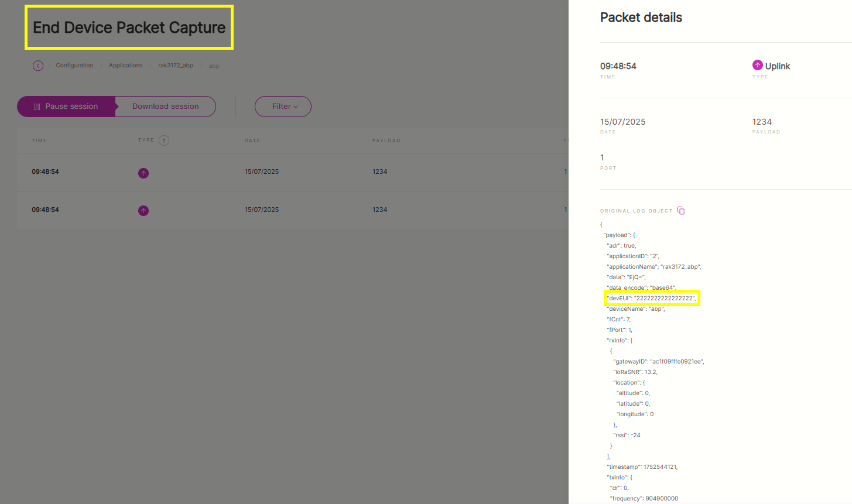Open the Applications breadcrumb link
Image resolution: width=852 pixels, height=504 pixels.
126,66
